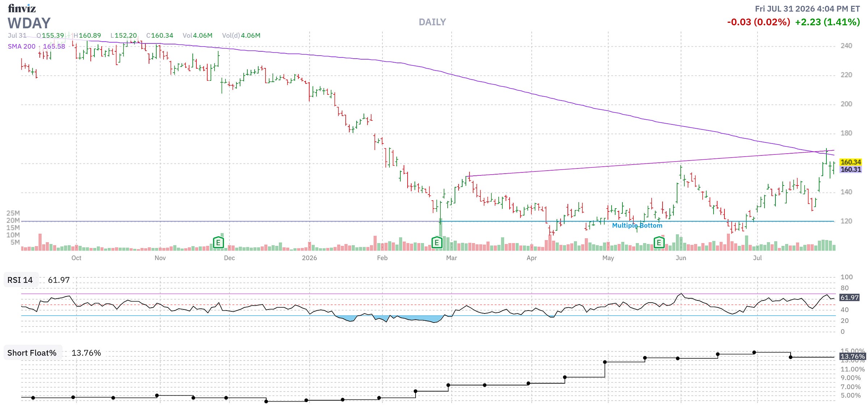868x414 pixels.
Task: Click the 240 price axis label
Action: 846,46
